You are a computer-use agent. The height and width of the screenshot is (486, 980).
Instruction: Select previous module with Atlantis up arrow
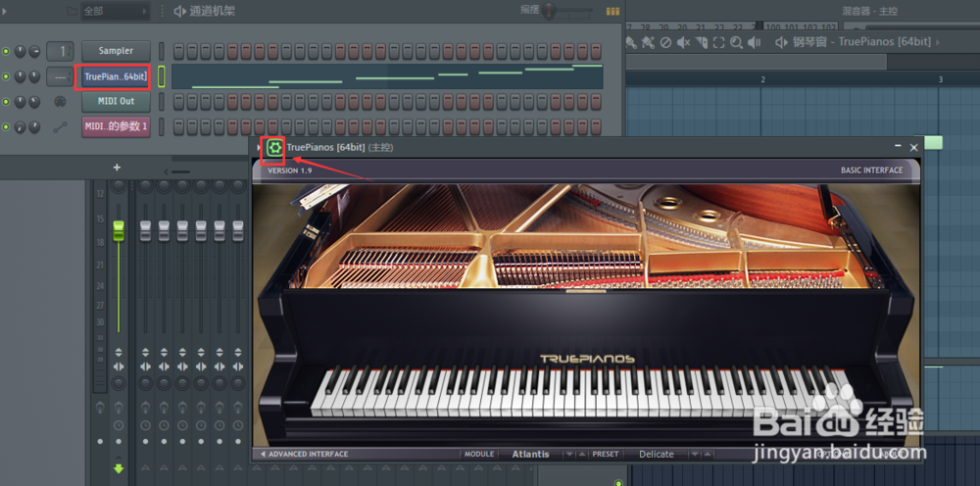(x=582, y=454)
